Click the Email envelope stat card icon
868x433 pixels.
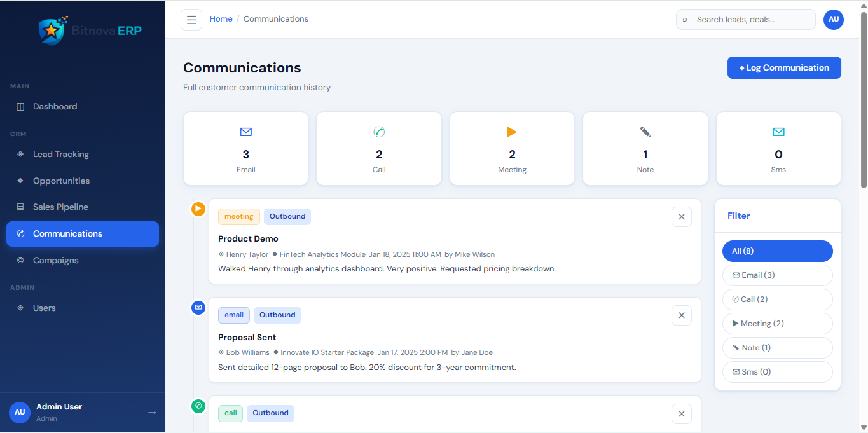click(x=246, y=132)
